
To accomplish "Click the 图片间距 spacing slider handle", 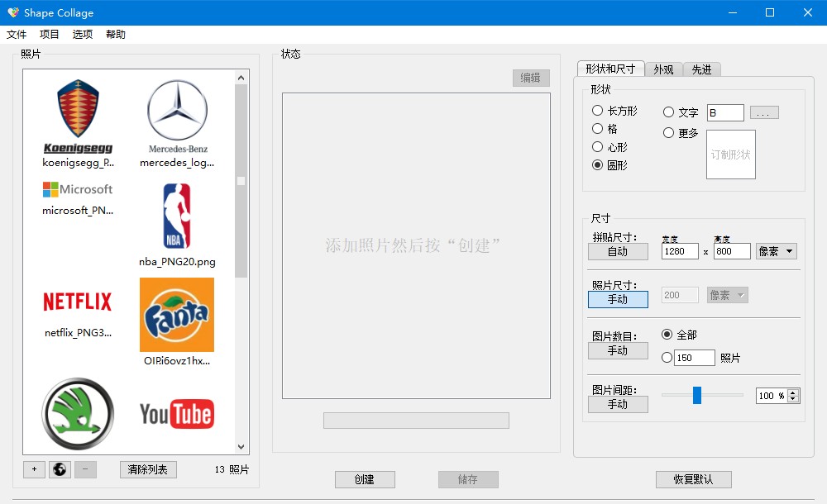I will point(696,395).
